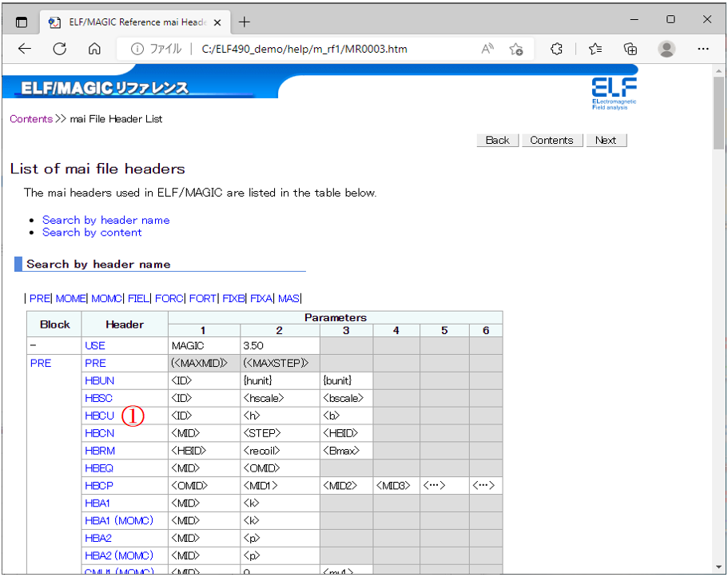Select the ELF/MAGIC Reference tab
728x577 pixels.
tap(134, 22)
